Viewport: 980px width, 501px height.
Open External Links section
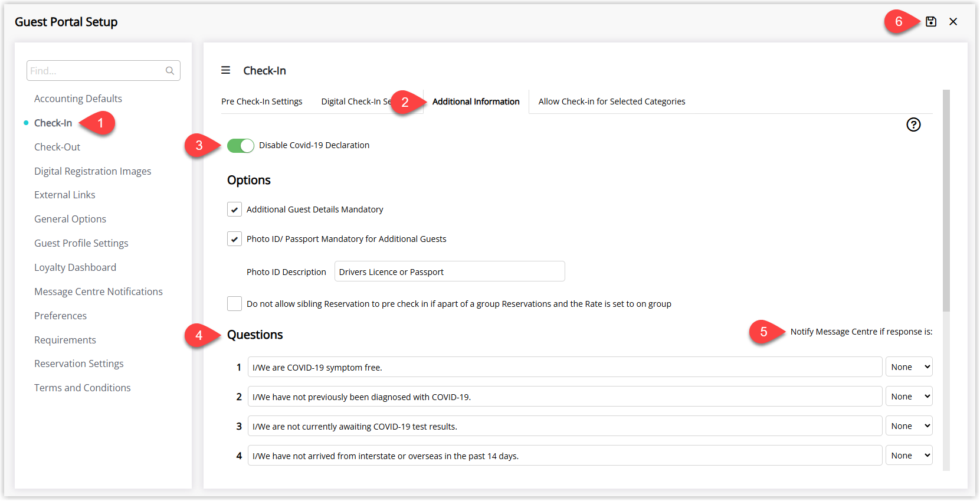(x=65, y=195)
